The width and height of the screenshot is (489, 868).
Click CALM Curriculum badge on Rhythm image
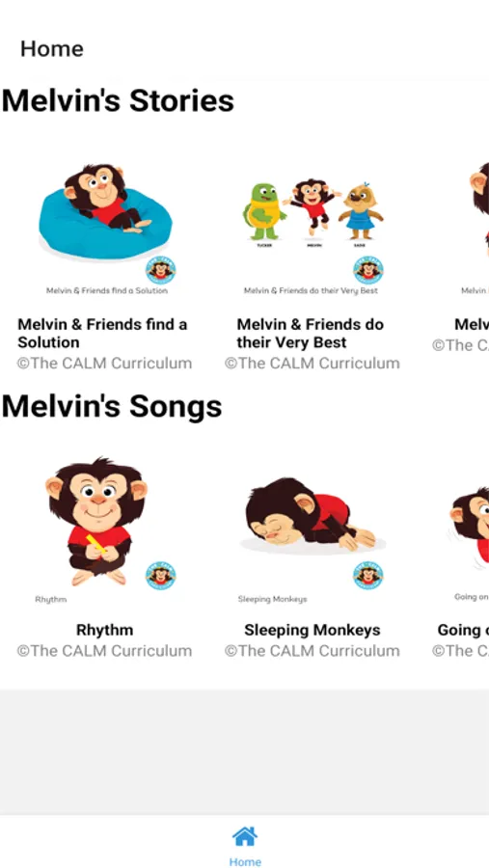(161, 576)
